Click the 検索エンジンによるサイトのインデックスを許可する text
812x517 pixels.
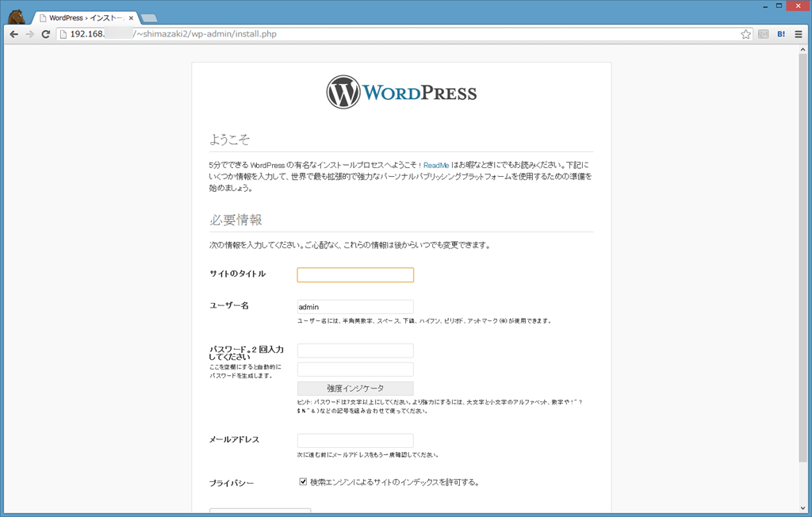(395, 482)
